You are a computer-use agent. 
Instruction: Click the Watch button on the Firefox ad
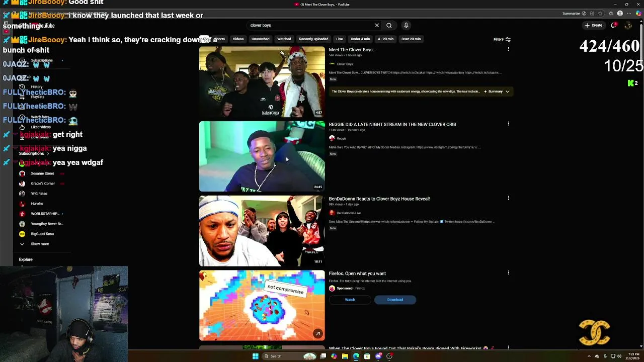pyautogui.click(x=350, y=300)
